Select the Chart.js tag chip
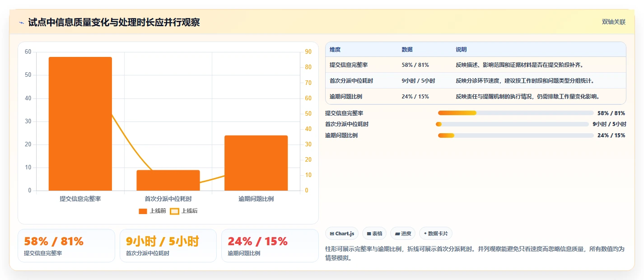644x280 pixels. point(342,233)
